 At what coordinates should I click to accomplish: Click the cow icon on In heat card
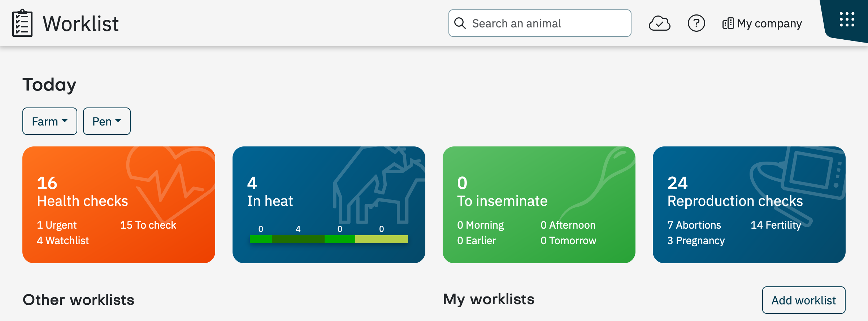[378, 185]
